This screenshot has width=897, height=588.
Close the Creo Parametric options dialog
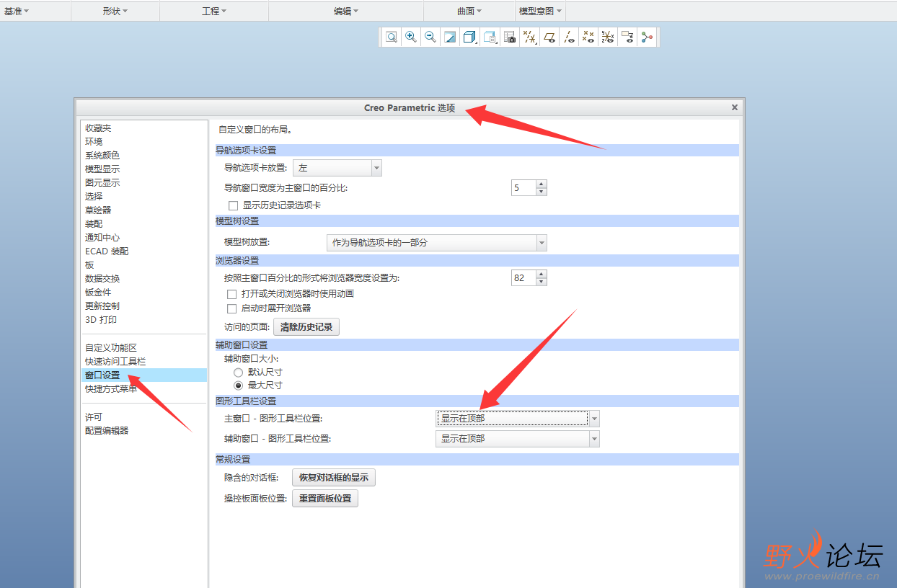pyautogui.click(x=735, y=107)
